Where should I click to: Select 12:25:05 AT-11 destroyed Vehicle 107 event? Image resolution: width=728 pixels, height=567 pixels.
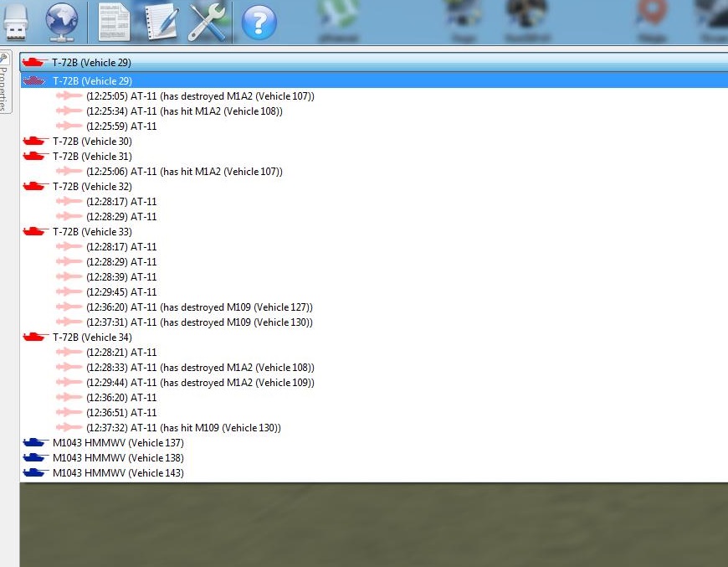[200, 96]
